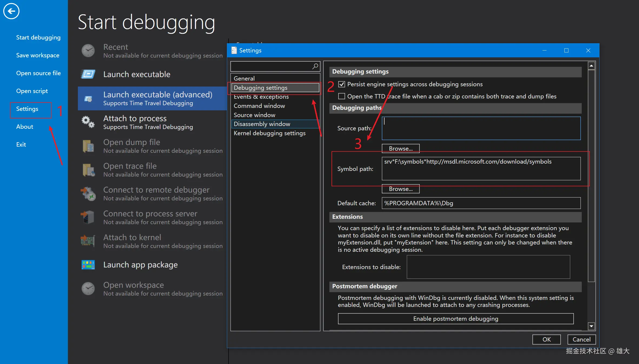Image resolution: width=639 pixels, height=364 pixels.
Task: Select Open source file in sidebar
Action: (38, 73)
